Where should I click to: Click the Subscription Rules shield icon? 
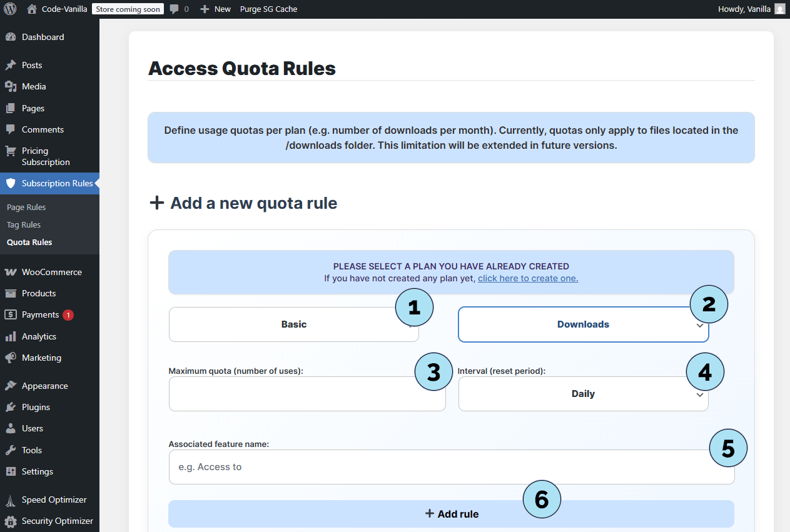tap(10, 183)
